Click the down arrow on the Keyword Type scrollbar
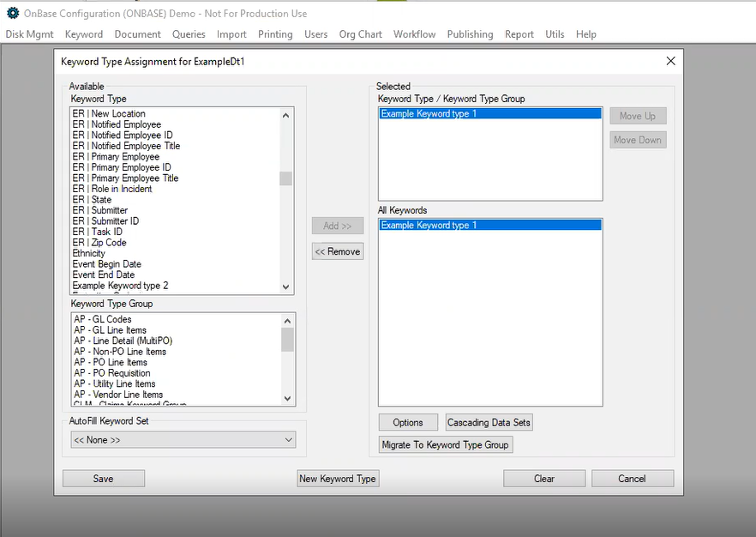This screenshot has width=756, height=537. point(286,287)
